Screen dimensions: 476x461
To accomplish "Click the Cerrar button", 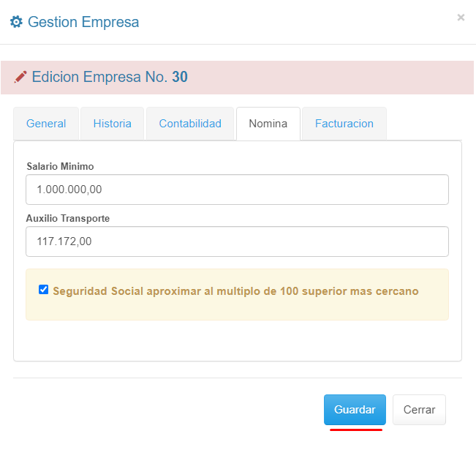I will pos(419,410).
